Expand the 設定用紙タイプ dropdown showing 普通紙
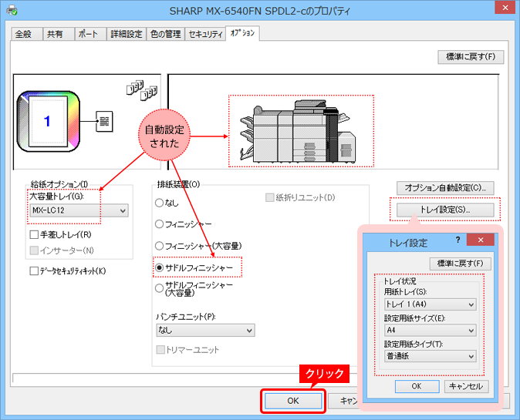The image size is (520, 420). [x=430, y=356]
